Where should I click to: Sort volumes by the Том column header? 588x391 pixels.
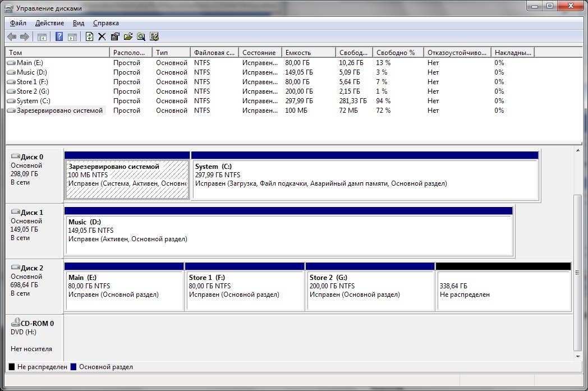pos(57,52)
